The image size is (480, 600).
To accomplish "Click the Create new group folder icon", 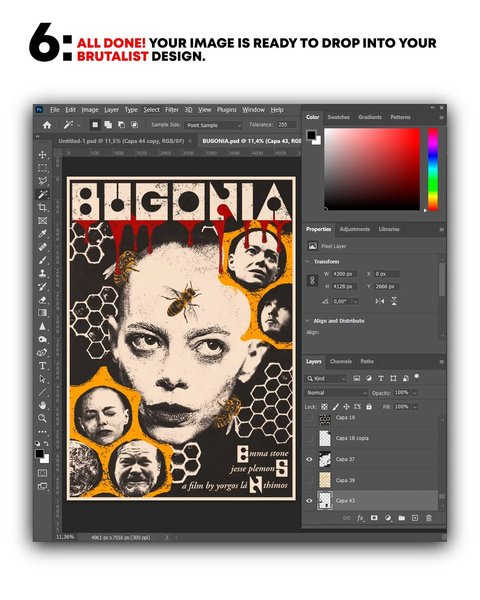I will (401, 518).
